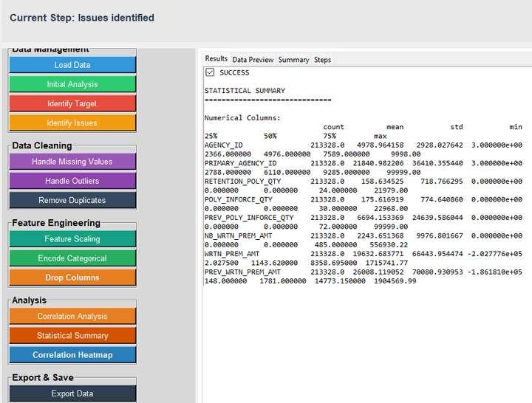The height and width of the screenshot is (403, 532).
Task: Click Encode Categorical button
Action: point(72,258)
